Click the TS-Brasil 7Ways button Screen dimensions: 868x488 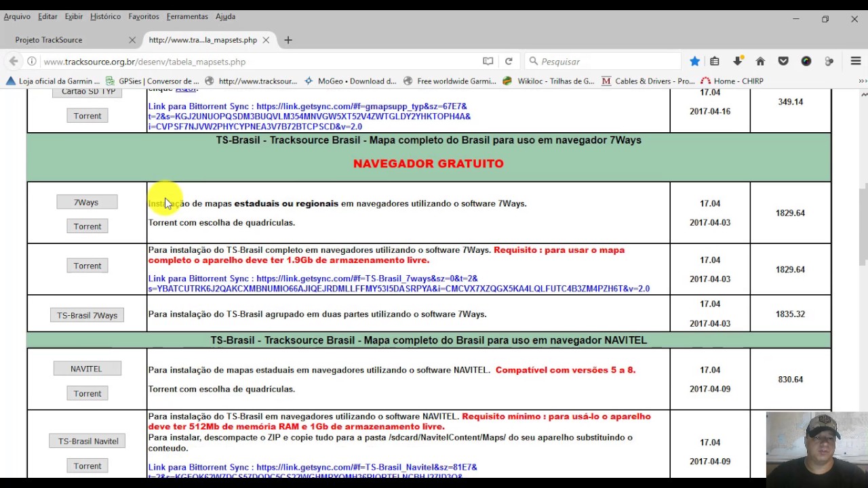pos(87,315)
